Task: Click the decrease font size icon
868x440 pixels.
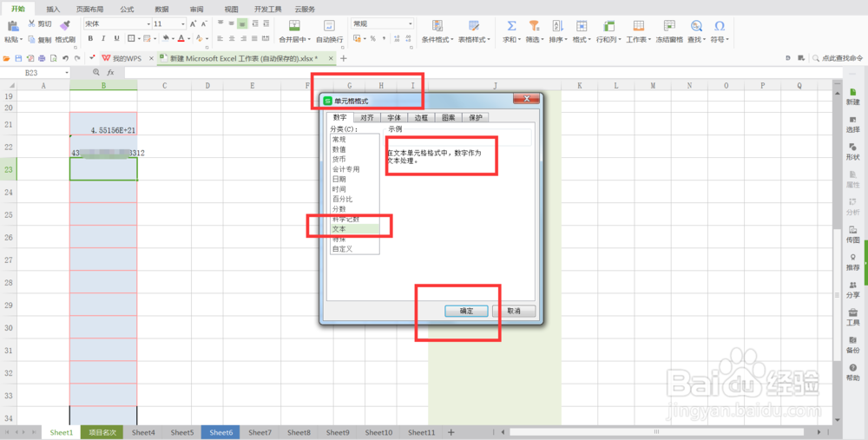Action: [x=204, y=23]
